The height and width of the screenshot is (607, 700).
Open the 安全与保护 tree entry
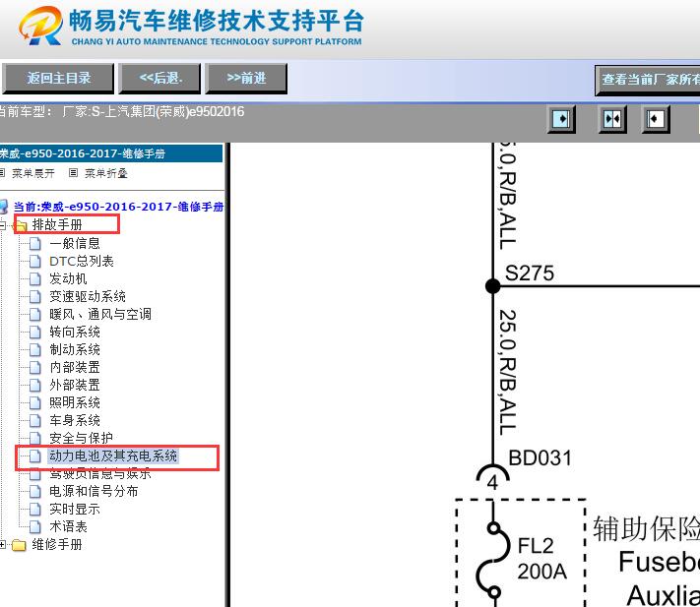[81, 438]
